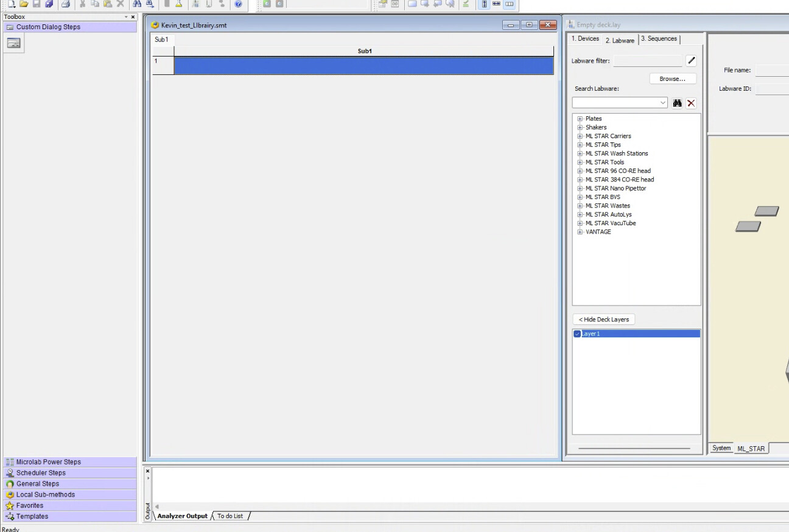Toggle the Layer1 checkbox
The height and width of the screenshot is (532, 789).
(x=577, y=334)
